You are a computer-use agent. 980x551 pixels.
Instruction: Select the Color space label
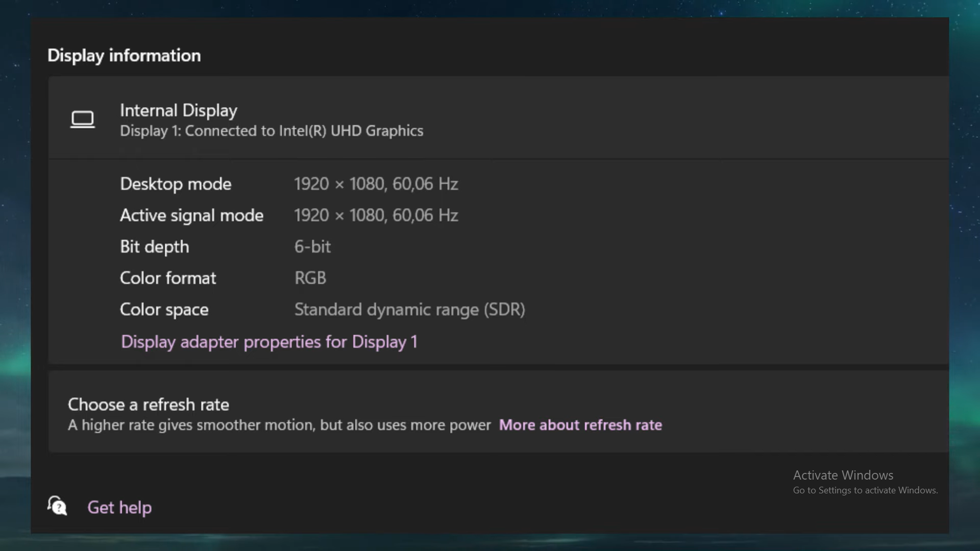(164, 310)
